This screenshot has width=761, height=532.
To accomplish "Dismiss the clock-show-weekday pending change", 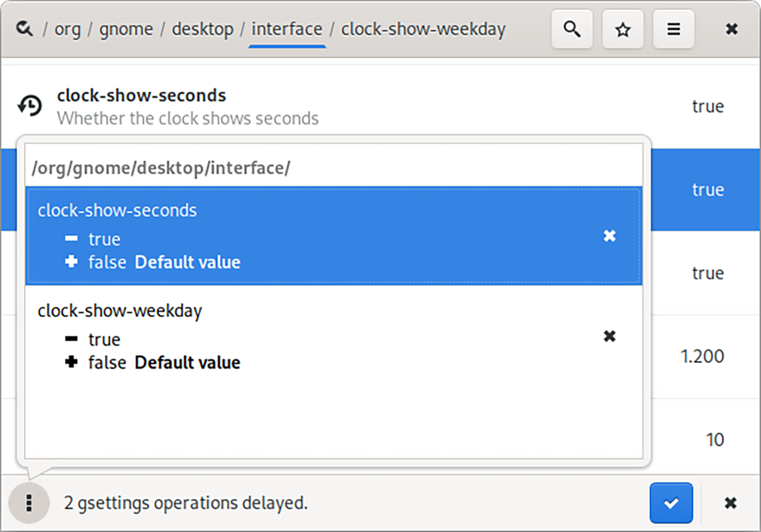I will [x=610, y=336].
